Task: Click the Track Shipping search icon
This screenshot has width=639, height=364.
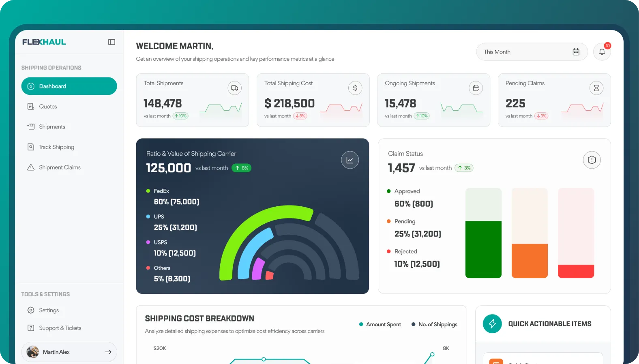Action: click(x=31, y=147)
